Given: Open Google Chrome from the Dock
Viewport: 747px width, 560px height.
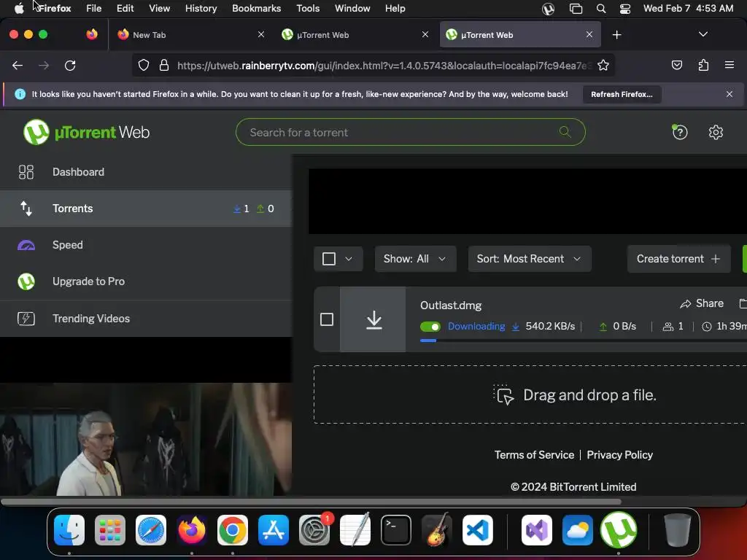Looking at the screenshot, I should pyautogui.click(x=233, y=530).
